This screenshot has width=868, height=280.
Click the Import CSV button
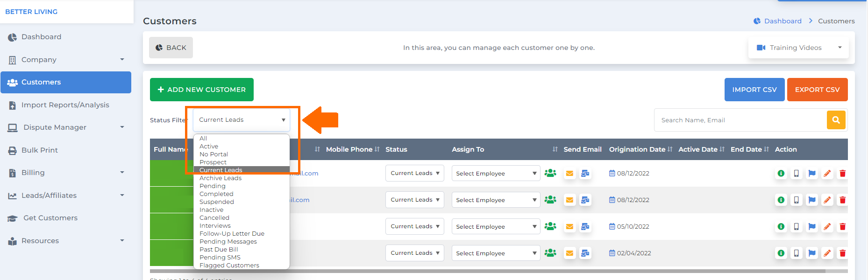pos(754,90)
